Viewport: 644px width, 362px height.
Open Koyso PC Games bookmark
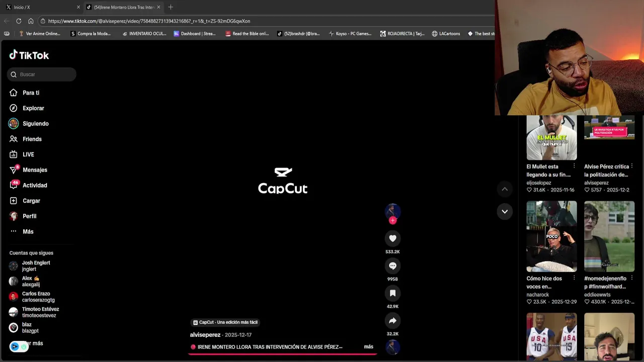(x=350, y=34)
